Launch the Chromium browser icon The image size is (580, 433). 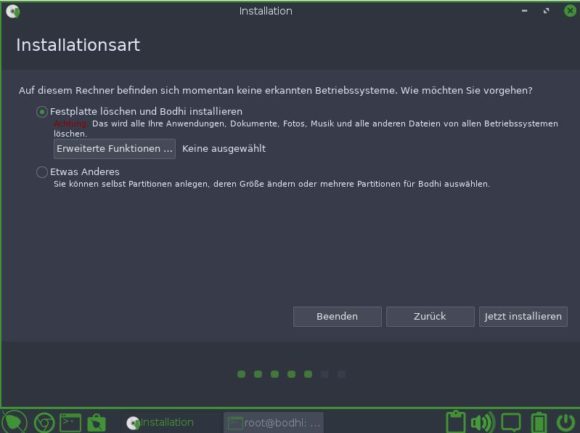(44, 422)
